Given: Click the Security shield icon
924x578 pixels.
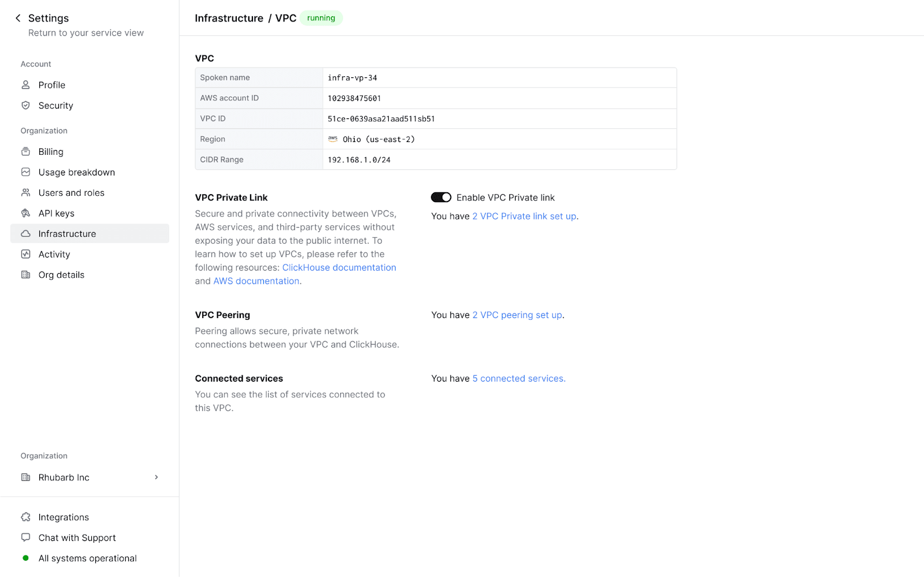Looking at the screenshot, I should [25, 106].
